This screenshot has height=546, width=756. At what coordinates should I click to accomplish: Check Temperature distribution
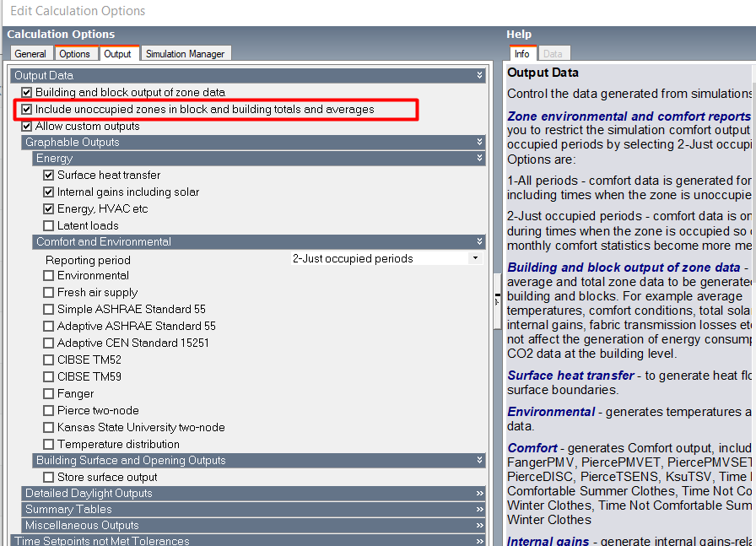pos(48,444)
